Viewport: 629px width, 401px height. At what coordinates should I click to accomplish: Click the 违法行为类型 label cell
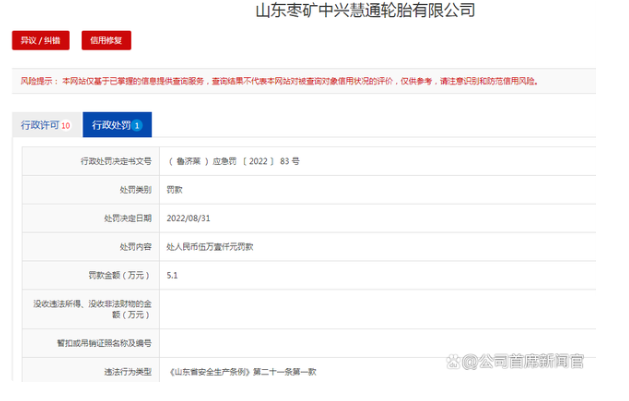(x=91, y=372)
